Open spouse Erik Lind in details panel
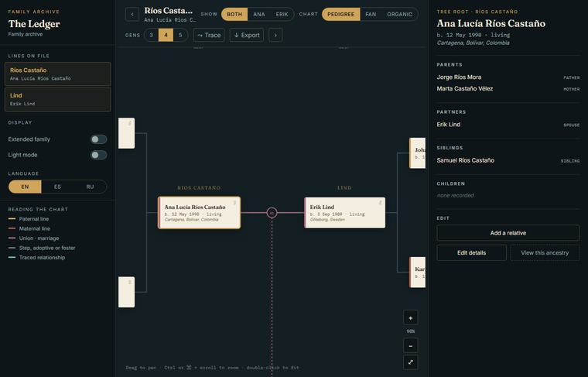 [x=508, y=125]
